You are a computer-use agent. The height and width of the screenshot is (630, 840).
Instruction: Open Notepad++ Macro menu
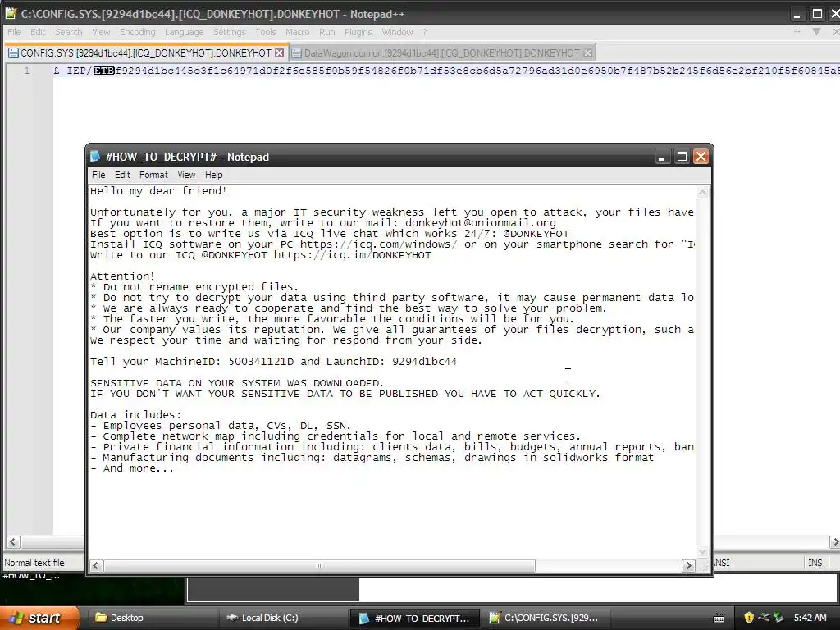coord(297,32)
